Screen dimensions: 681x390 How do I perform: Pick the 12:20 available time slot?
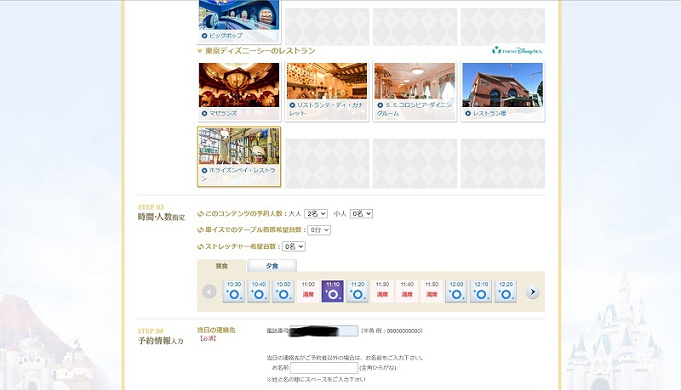pos(506,291)
